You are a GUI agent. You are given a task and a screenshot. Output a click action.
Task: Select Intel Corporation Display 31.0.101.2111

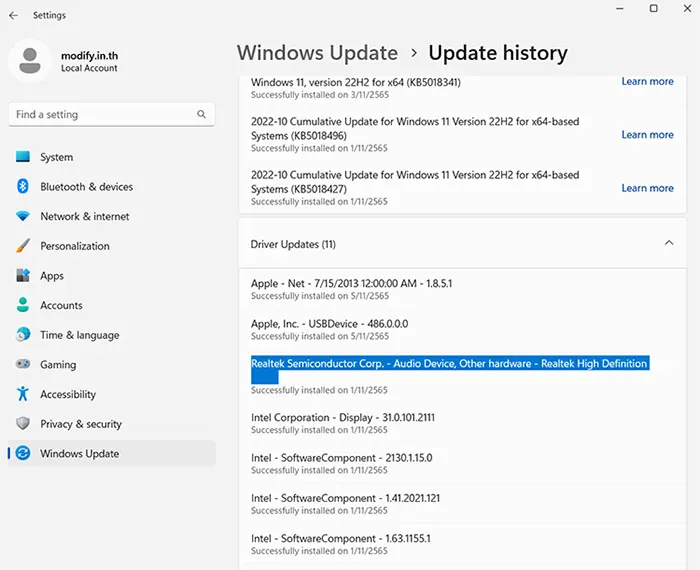pyautogui.click(x=342, y=423)
